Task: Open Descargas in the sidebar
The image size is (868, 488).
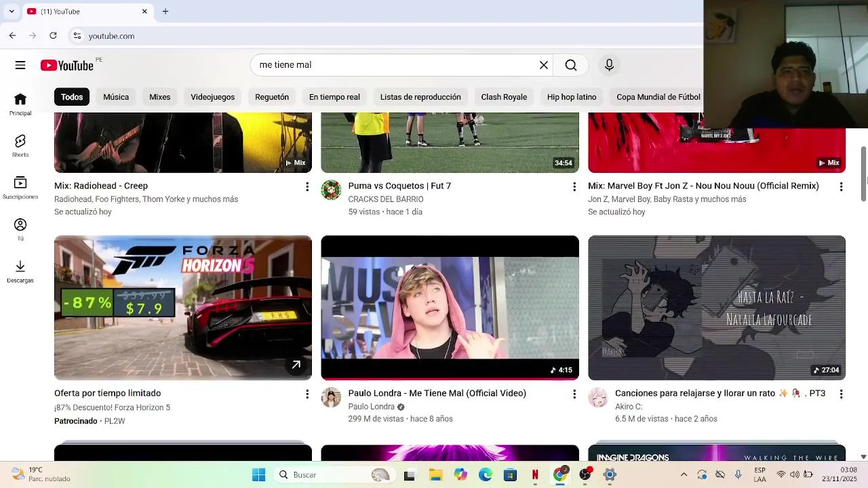Action: (20, 271)
